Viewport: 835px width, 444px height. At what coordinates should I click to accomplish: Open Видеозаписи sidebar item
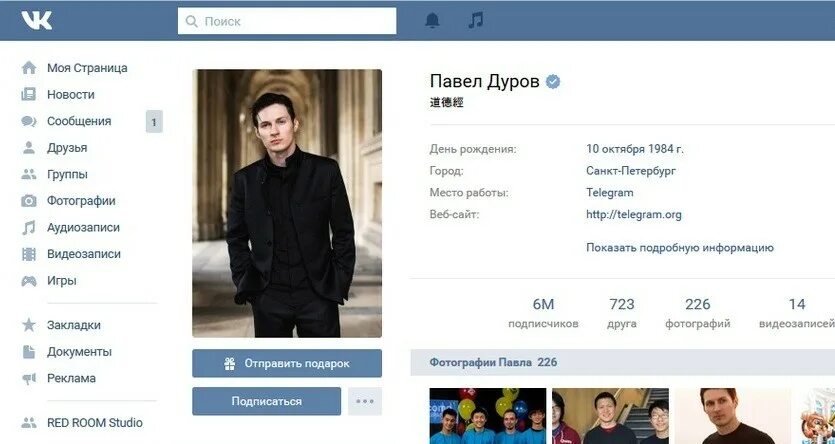(84, 254)
